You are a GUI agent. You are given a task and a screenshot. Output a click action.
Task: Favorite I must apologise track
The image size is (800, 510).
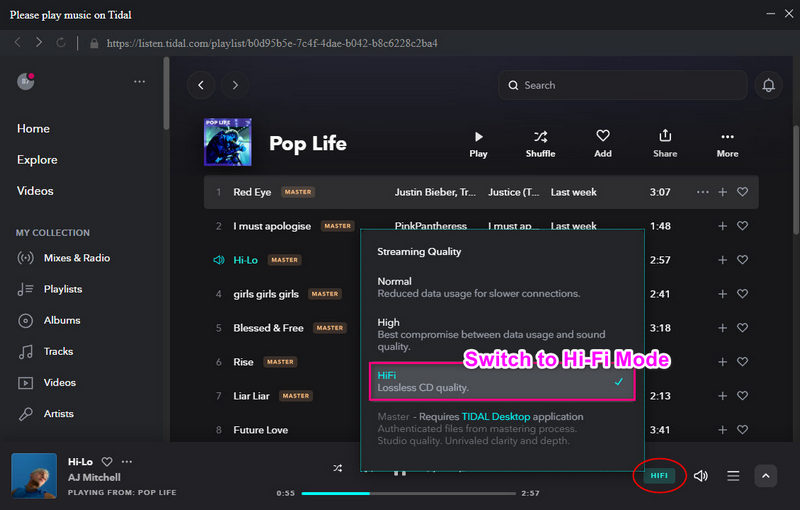click(x=742, y=225)
